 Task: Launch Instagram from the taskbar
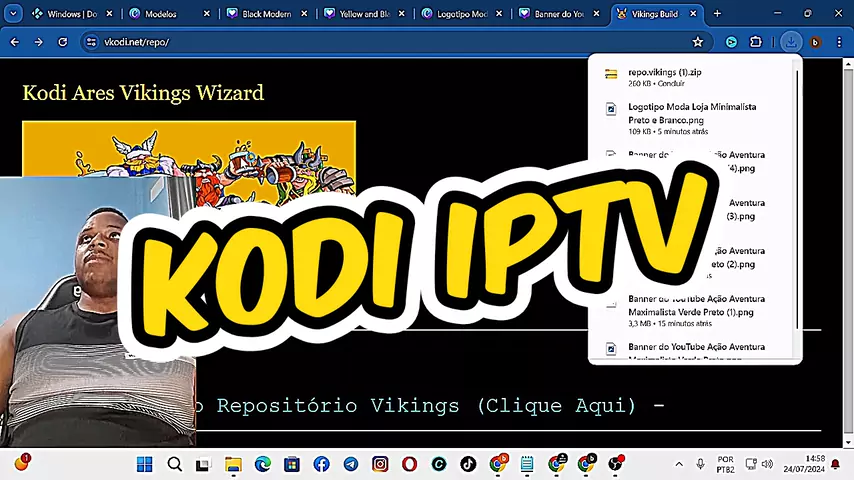(x=380, y=464)
